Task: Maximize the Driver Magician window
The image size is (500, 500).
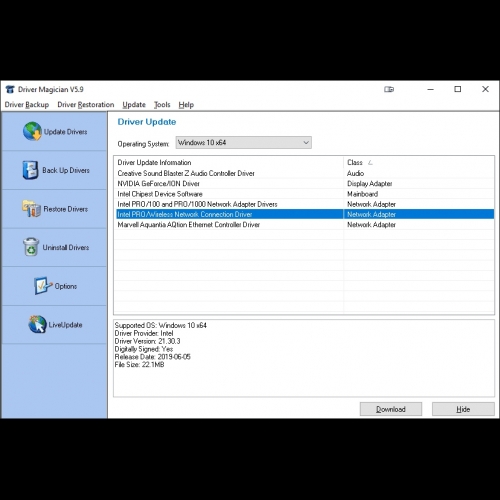Action: (x=458, y=89)
